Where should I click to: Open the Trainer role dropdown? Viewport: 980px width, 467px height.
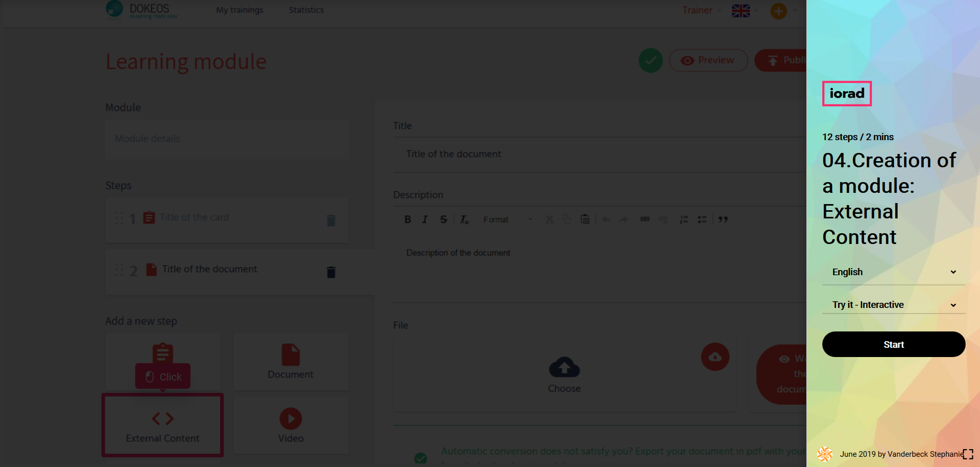coord(701,10)
